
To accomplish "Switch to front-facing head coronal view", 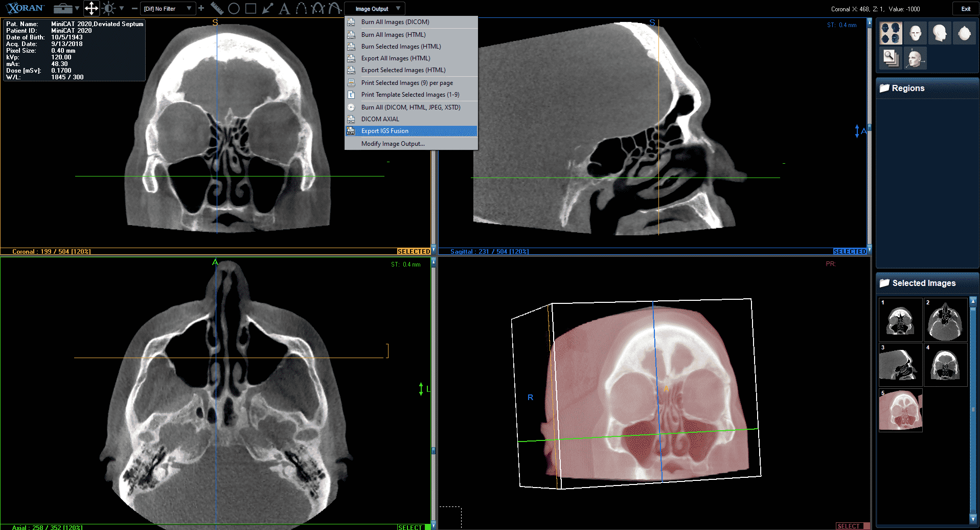I will 915,33.
